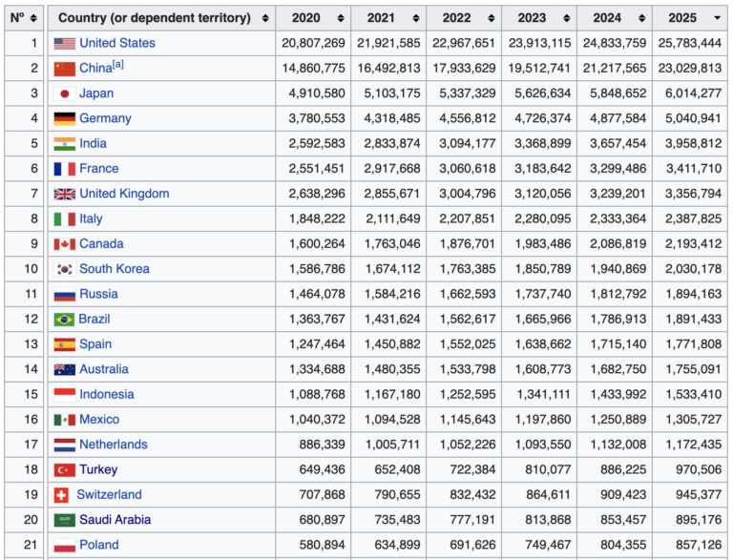Click the Saudi Arabia flag icon
The width and height of the screenshot is (733, 560).
(x=64, y=520)
